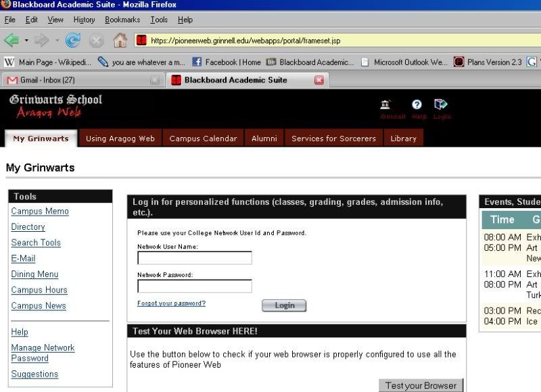Open the Facebook | Home bookmark
Viewport: 541px width, 392px height.
pos(227,62)
